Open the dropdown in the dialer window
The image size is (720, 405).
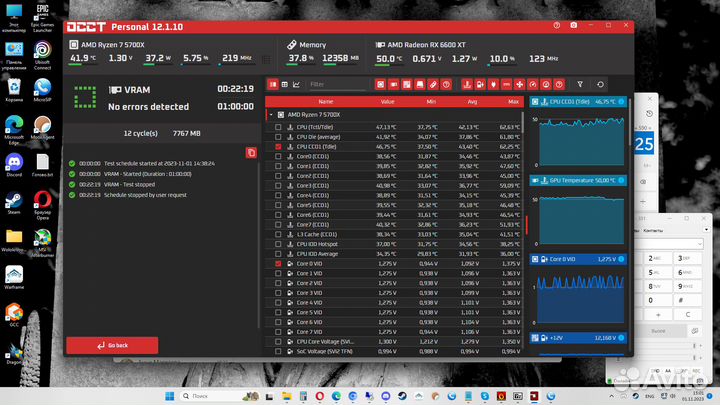[700, 243]
